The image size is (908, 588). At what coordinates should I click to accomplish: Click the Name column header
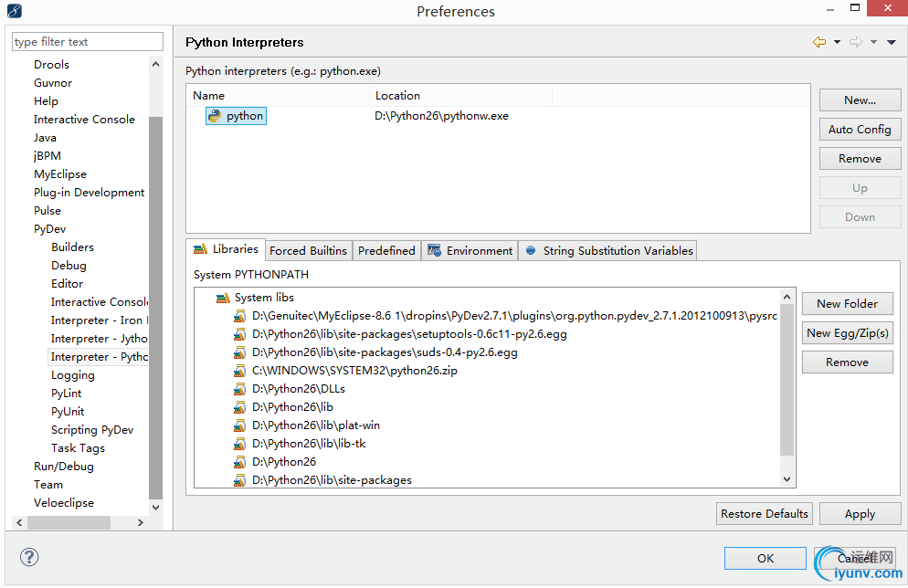[278, 96]
